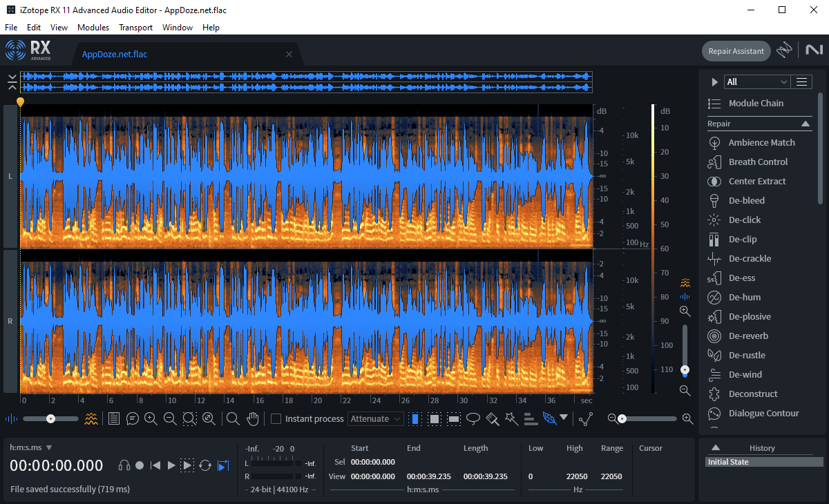
Task: Choose the grab hand tool
Action: click(x=253, y=418)
